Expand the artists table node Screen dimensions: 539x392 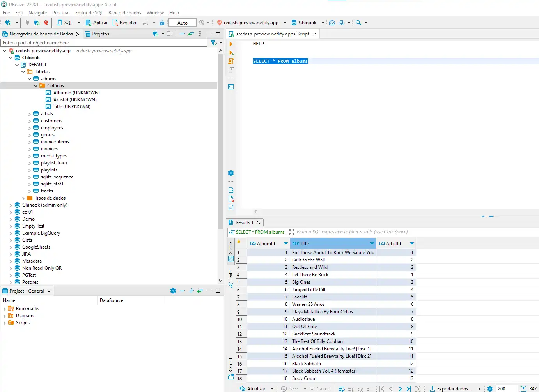(x=29, y=114)
